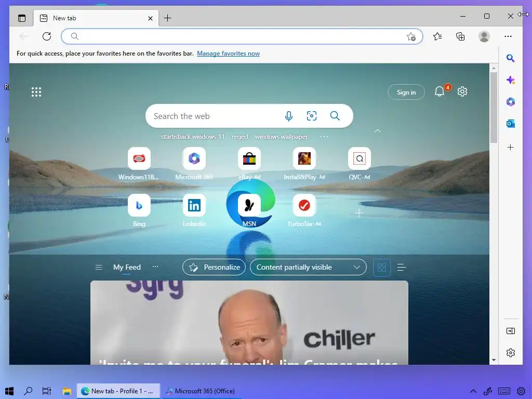Screen dimensions: 532x399
Task: Select the My Feed tab
Action: coord(127,268)
